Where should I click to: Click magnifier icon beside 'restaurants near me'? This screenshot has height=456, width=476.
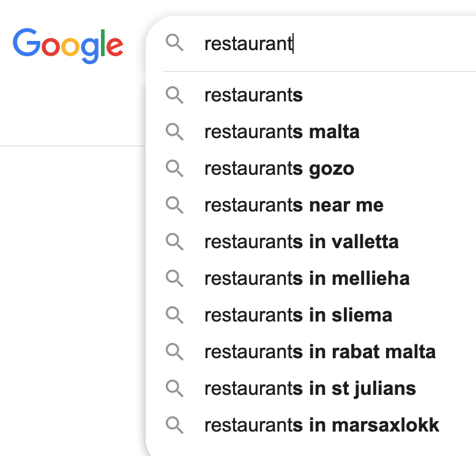[x=174, y=205]
